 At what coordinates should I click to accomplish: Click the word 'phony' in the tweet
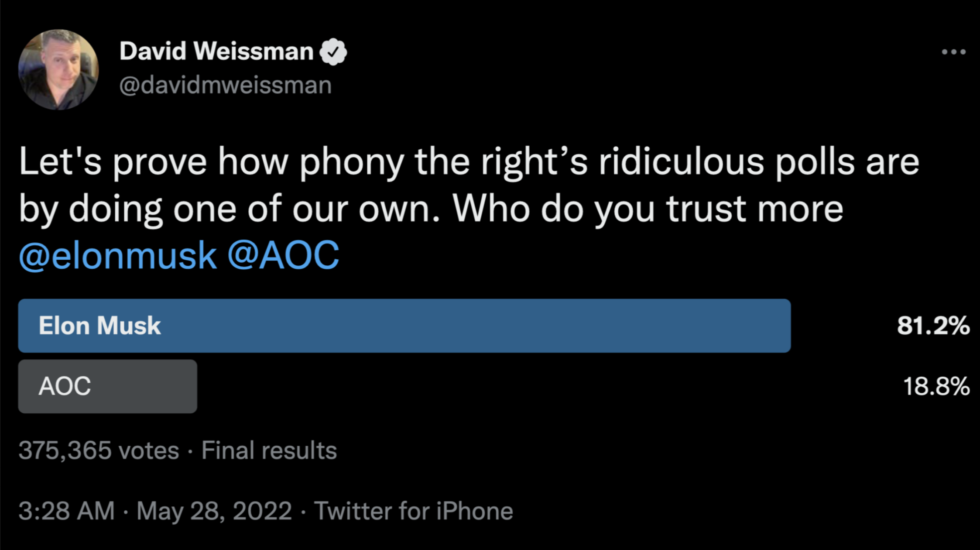click(352, 162)
